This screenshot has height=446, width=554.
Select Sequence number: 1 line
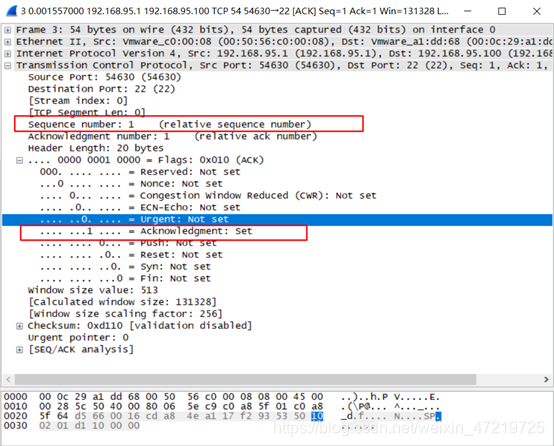170,124
